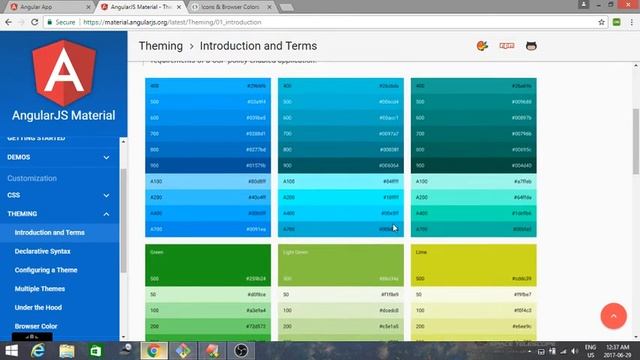Switch to the Icons & Browser Colors tab
The height and width of the screenshot is (360, 640).
[231, 7]
